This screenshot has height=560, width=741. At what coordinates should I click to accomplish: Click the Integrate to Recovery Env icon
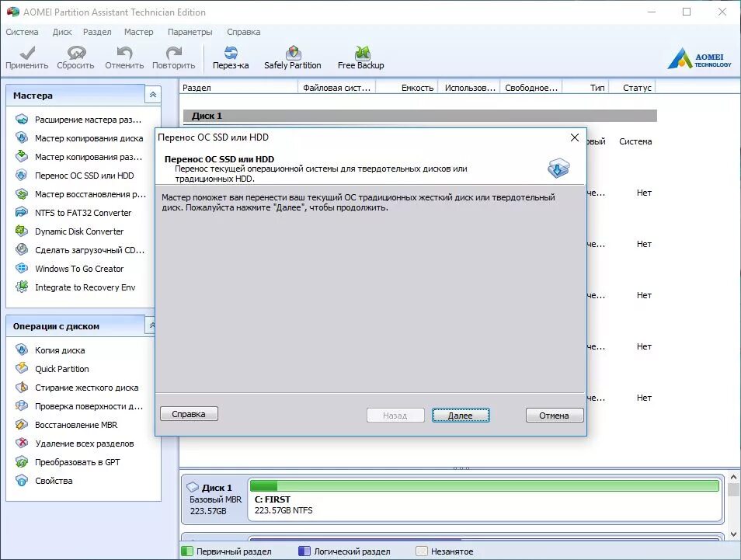tap(22, 287)
